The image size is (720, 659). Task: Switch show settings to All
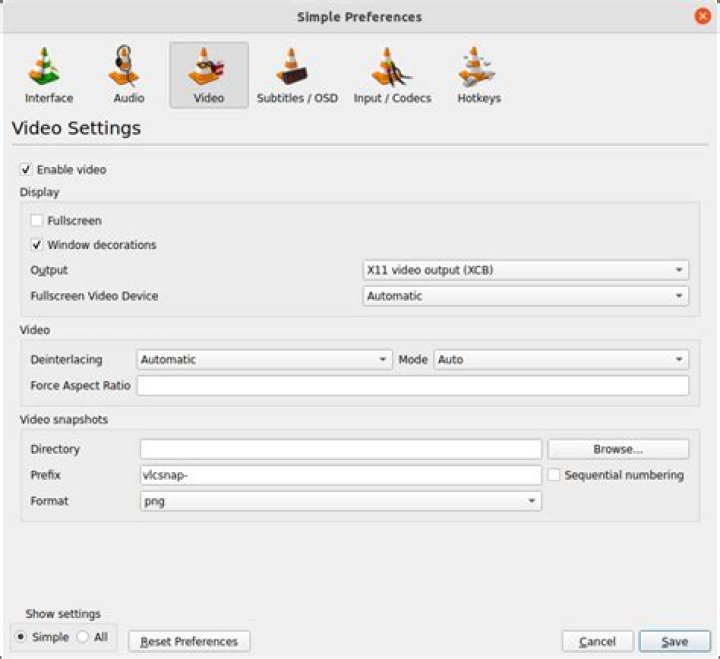83,637
